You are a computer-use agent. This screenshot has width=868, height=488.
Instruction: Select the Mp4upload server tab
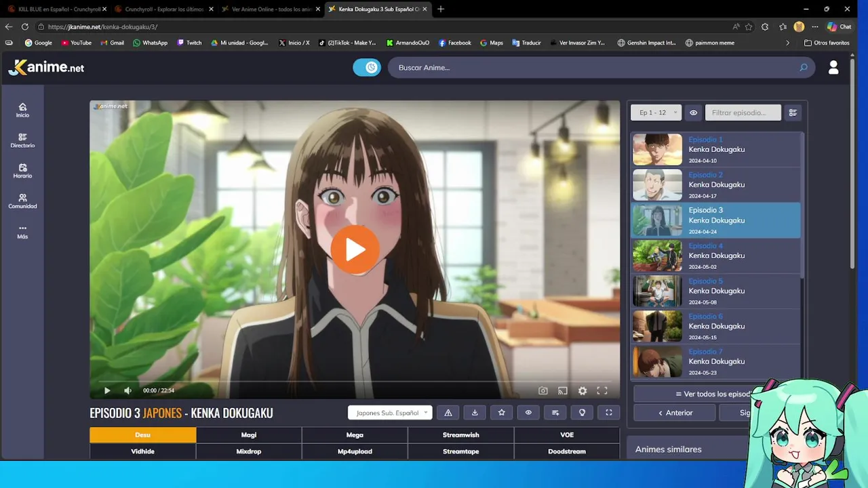coord(355,451)
